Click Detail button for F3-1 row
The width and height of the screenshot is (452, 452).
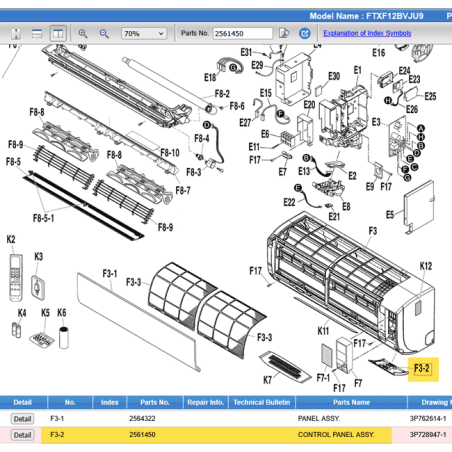22,419
